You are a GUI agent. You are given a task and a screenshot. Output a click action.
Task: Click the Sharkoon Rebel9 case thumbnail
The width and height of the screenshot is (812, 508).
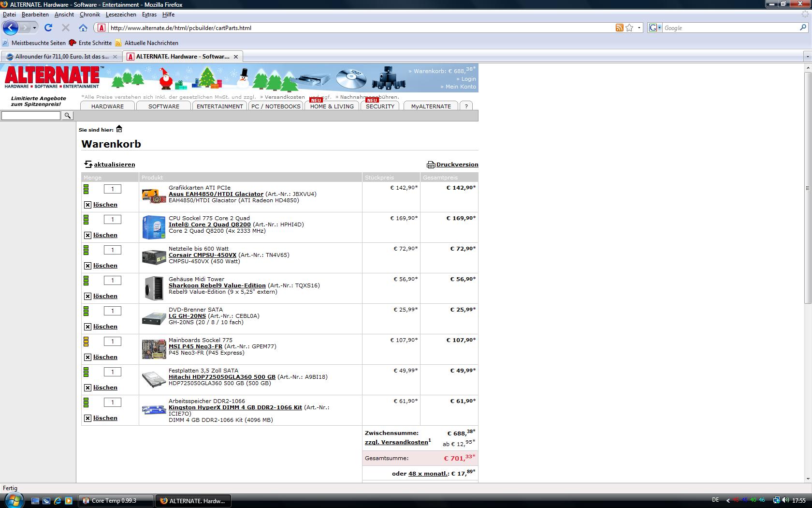pos(154,288)
